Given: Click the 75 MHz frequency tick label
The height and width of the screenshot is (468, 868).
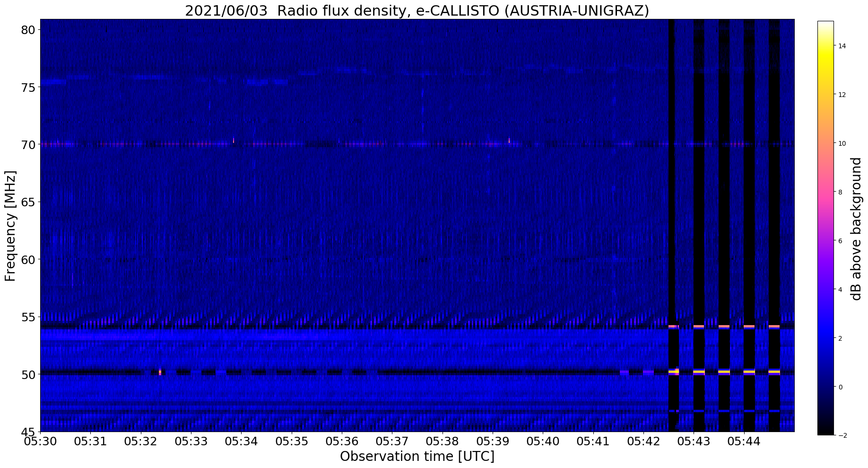Looking at the screenshot, I should pos(28,88).
